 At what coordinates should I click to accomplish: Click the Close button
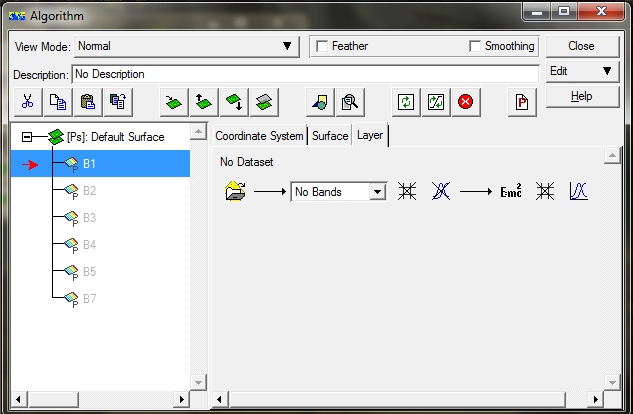coord(582,46)
